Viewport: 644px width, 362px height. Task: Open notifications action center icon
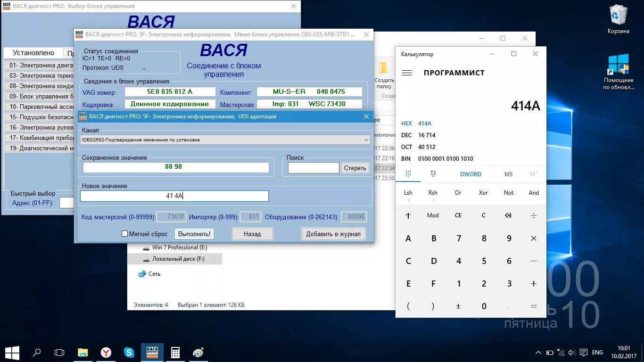(x=583, y=353)
